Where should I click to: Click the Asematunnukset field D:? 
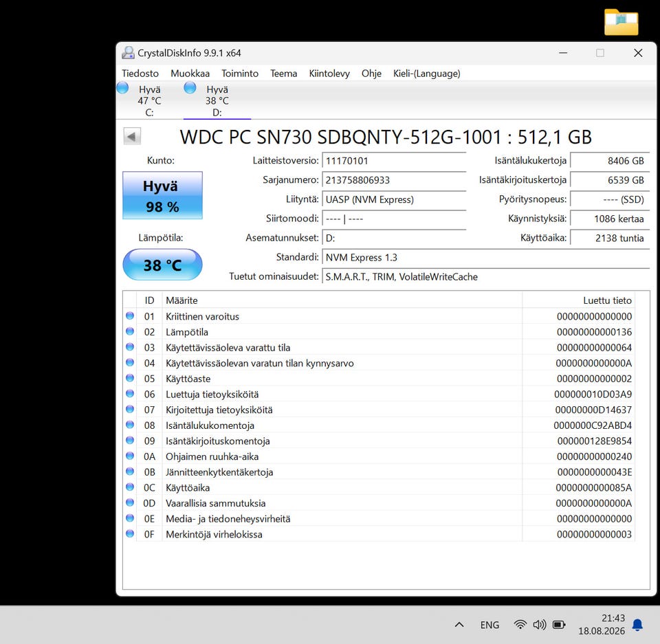coord(394,238)
